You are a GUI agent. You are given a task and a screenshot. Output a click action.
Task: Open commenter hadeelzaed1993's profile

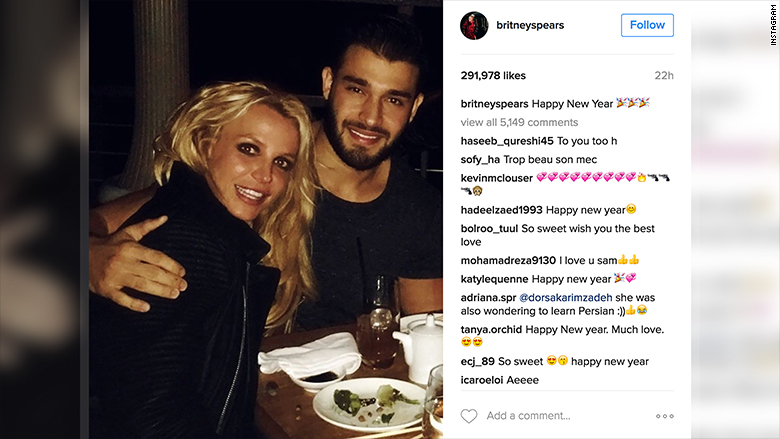(x=501, y=210)
